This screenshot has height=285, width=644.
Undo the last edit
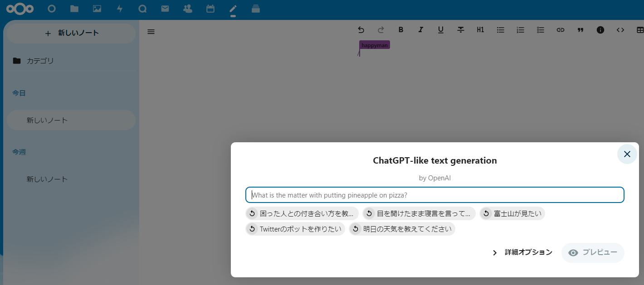(361, 30)
